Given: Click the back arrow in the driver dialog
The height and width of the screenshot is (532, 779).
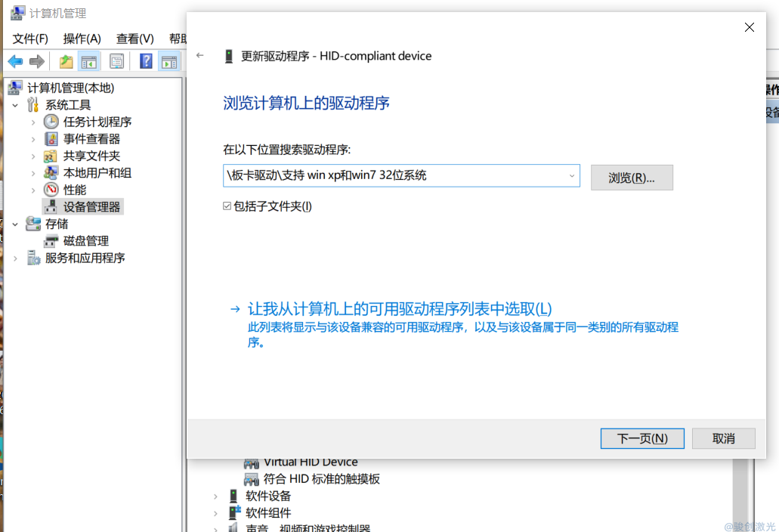Looking at the screenshot, I should [200, 55].
